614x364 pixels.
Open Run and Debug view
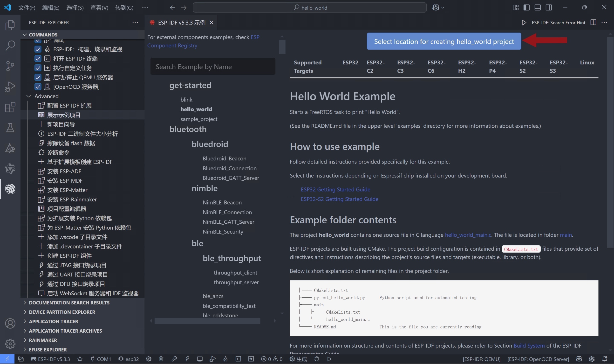(x=10, y=87)
